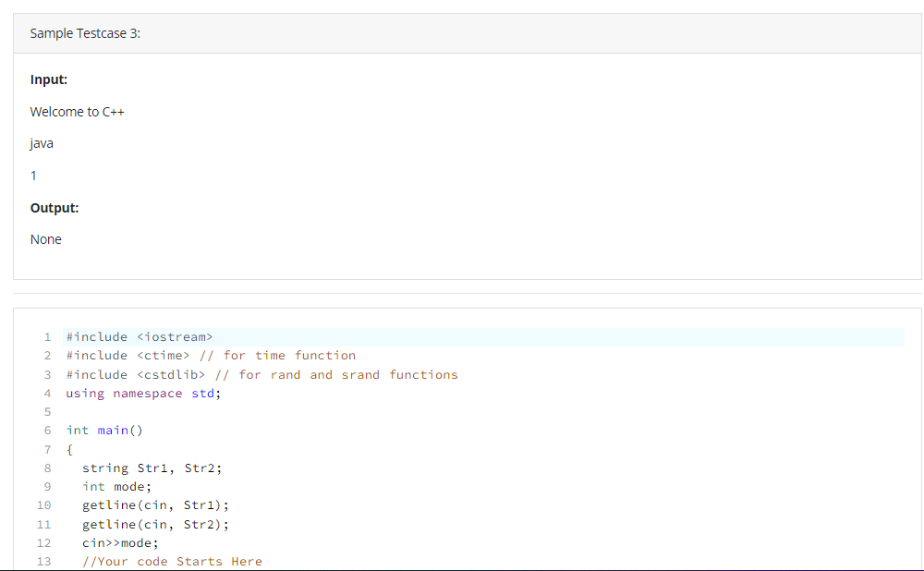Click line number 1 in the editor
This screenshot has height=571, width=924.
tap(47, 336)
